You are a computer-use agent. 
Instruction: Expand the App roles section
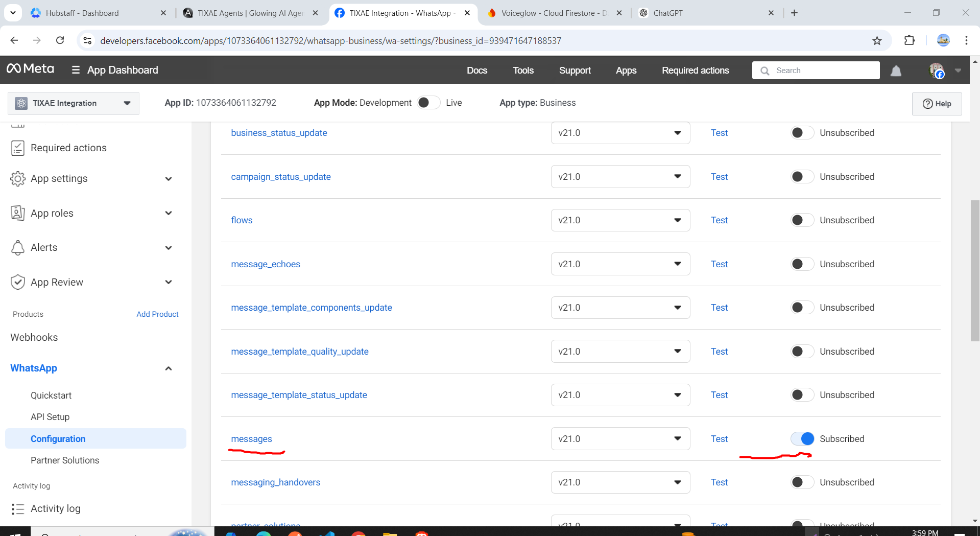coord(169,213)
